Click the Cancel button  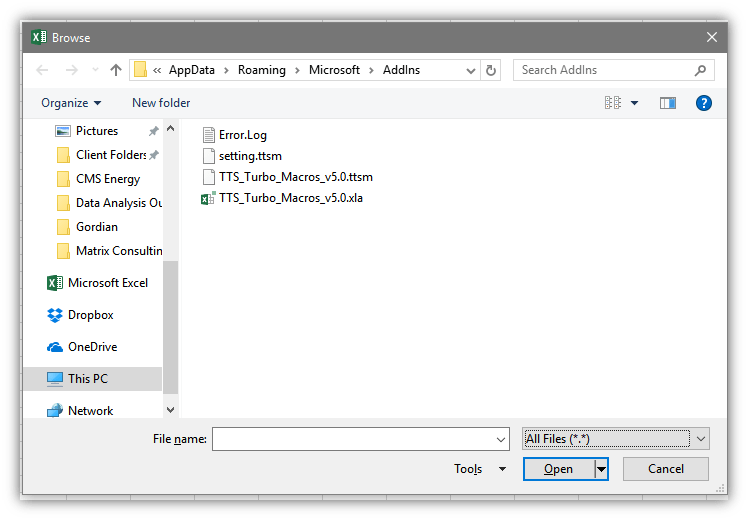665,469
